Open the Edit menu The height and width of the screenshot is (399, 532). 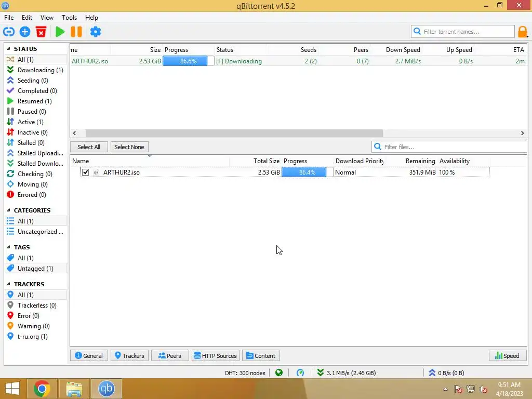click(27, 18)
